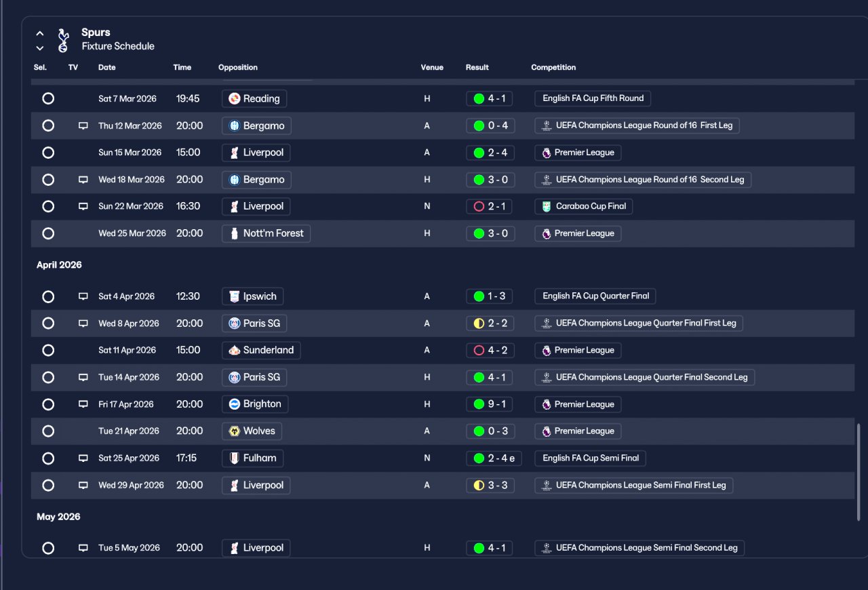The image size is (868, 590).
Task: Click TV icon for Liverpool 29 Apr match
Action: tap(83, 486)
